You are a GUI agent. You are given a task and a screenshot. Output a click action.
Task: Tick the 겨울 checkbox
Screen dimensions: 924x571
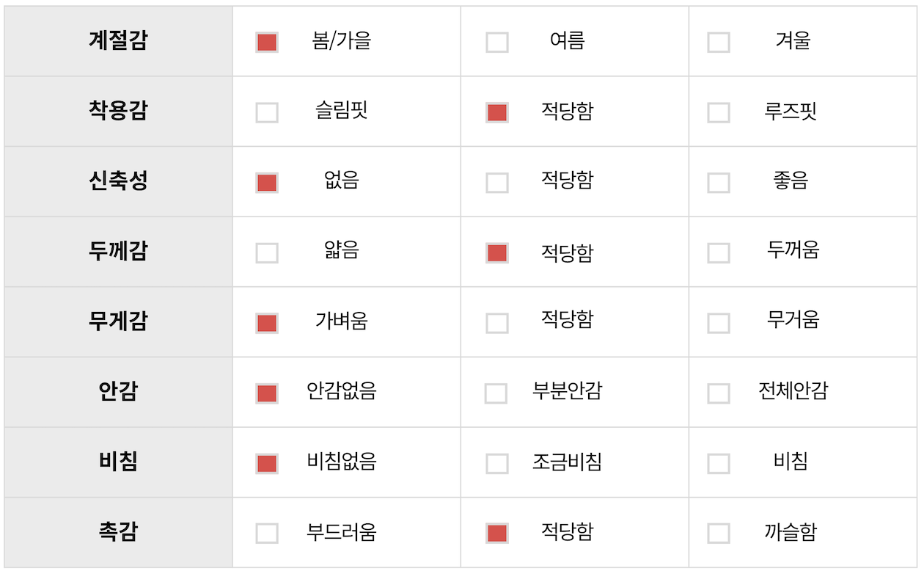coord(719,43)
